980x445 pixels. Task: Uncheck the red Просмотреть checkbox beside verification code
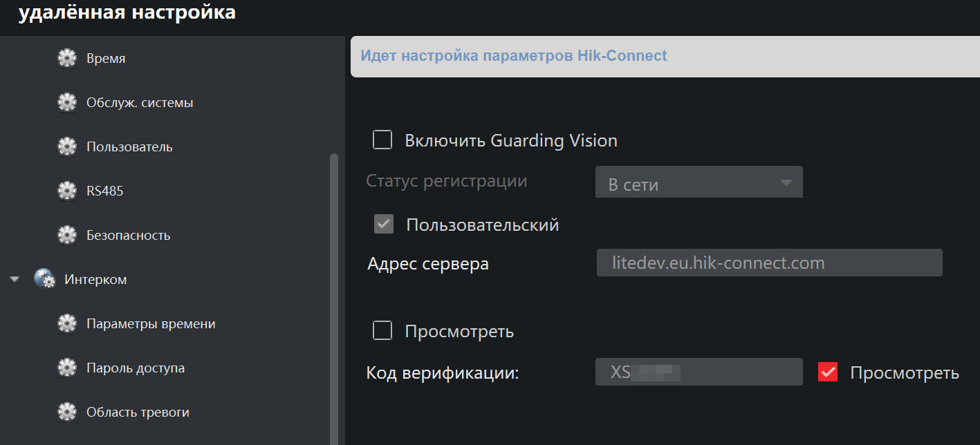point(828,372)
